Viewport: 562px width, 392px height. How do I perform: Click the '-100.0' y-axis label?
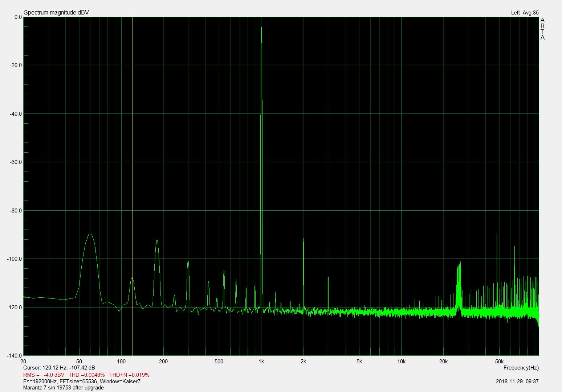[x=15, y=259]
